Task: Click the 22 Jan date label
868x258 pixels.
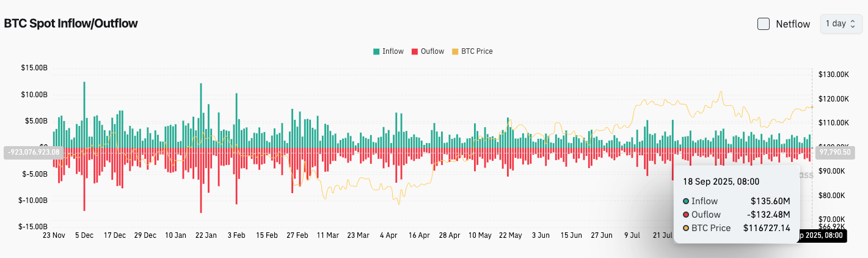Action: pos(206,235)
